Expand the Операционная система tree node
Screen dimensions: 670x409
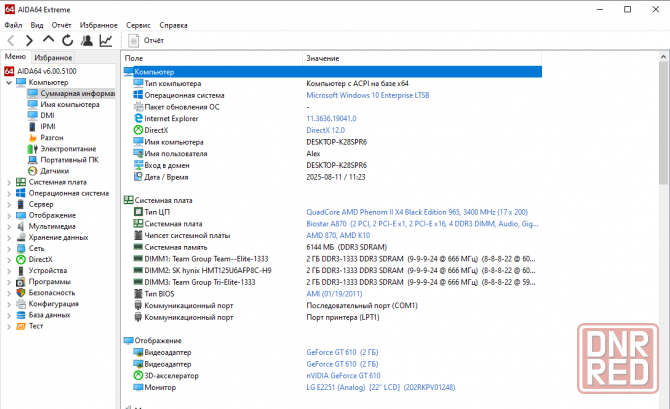click(9, 194)
